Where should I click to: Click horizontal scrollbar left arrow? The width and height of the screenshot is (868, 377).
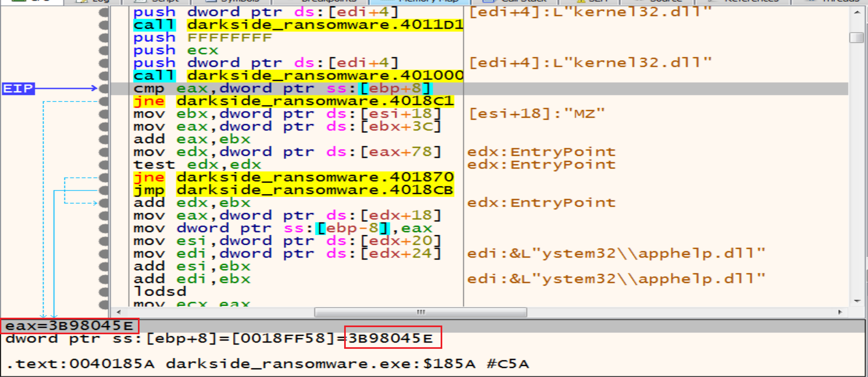[118, 312]
